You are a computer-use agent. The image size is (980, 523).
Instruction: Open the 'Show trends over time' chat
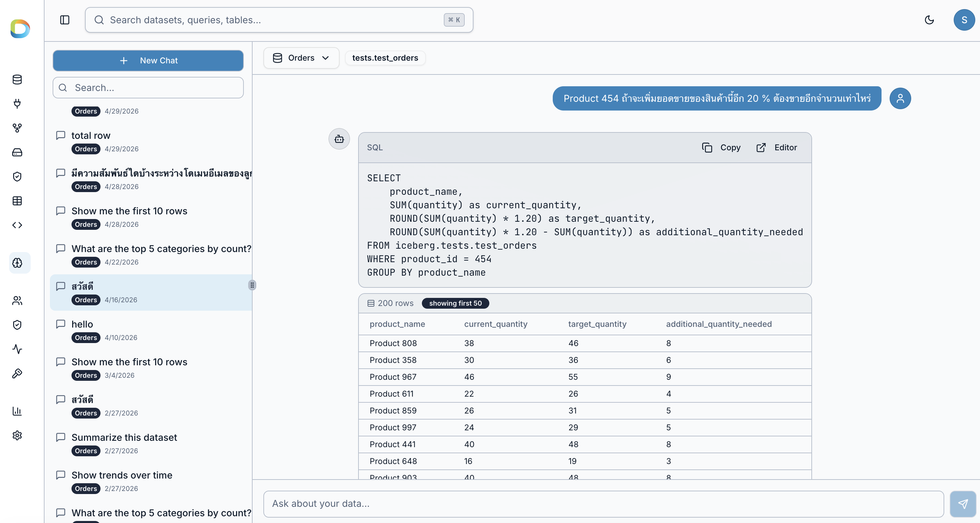coord(151,481)
